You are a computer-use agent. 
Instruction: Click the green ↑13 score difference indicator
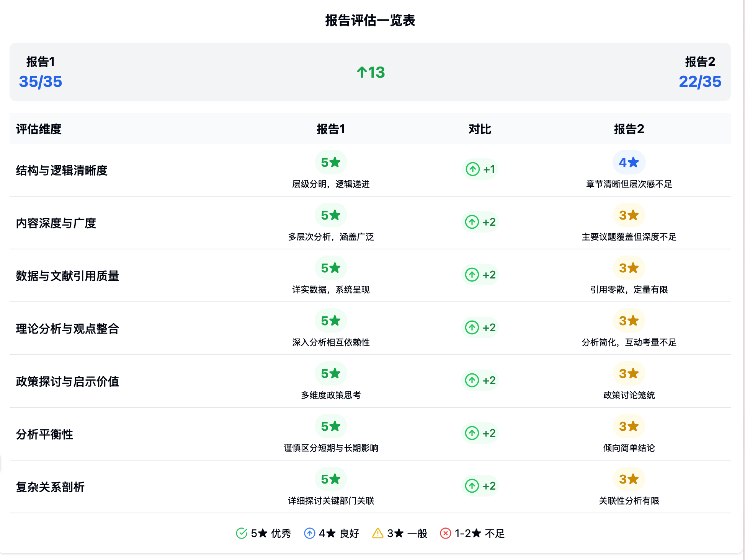370,72
